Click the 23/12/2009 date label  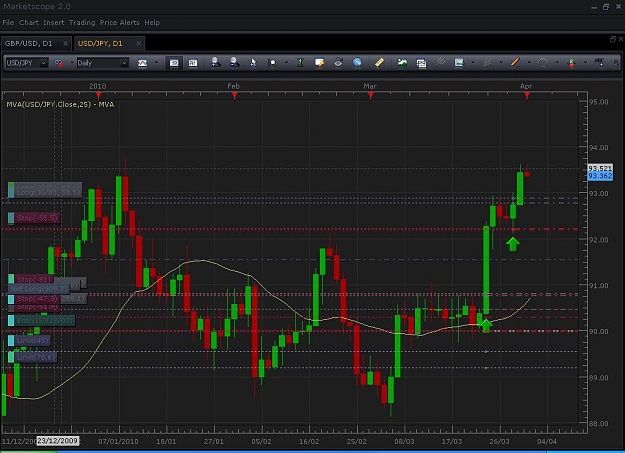point(58,441)
